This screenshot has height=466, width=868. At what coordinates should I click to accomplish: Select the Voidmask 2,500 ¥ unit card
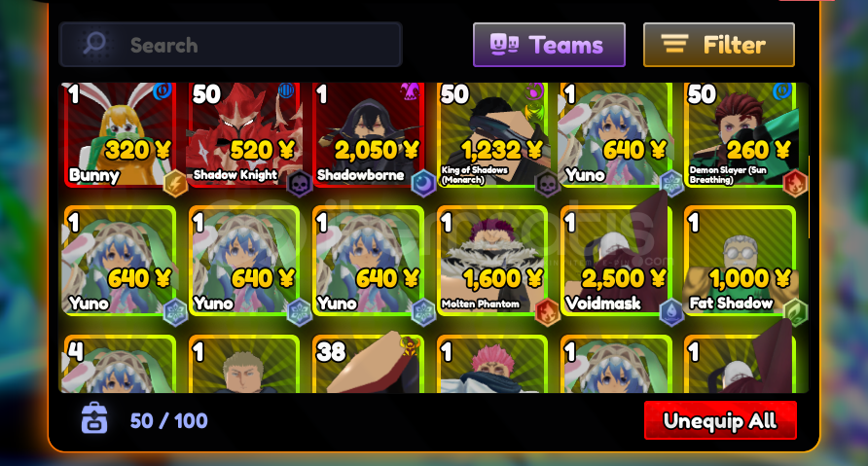pos(616,262)
